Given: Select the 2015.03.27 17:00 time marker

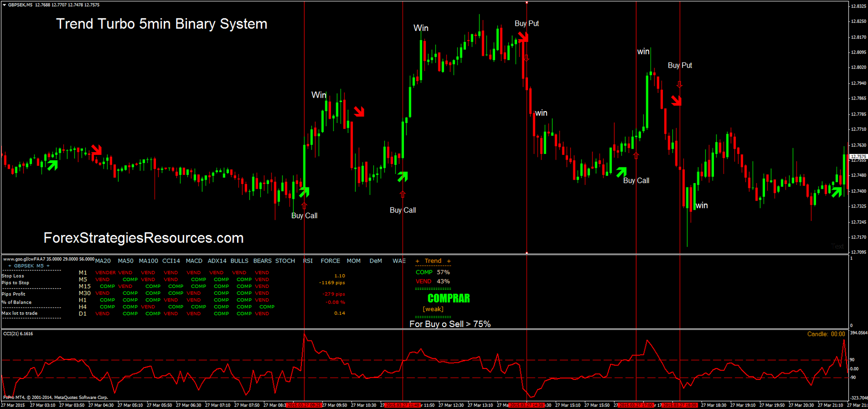Looking at the screenshot, I should pos(636,405).
